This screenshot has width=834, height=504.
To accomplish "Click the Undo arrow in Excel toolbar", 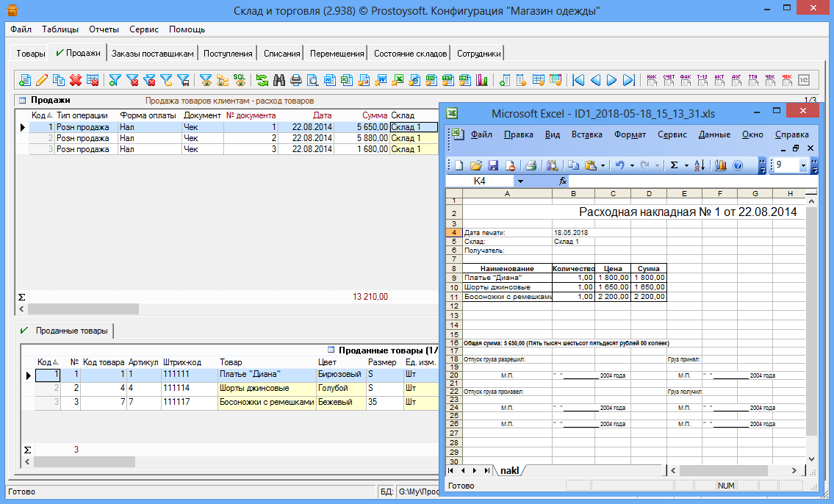I will [619, 165].
